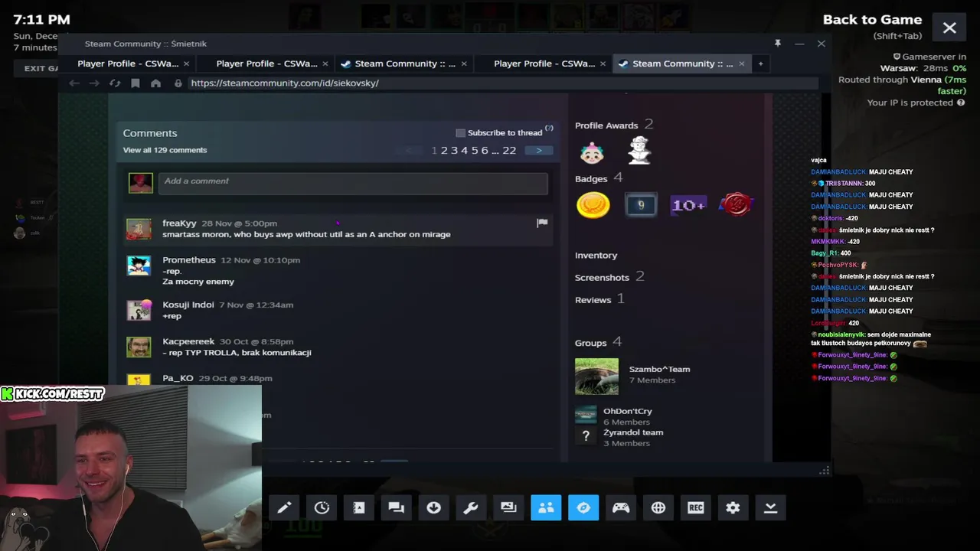Open the Notes pencil icon in overlay toolbar
The width and height of the screenshot is (980, 551).
(x=284, y=507)
